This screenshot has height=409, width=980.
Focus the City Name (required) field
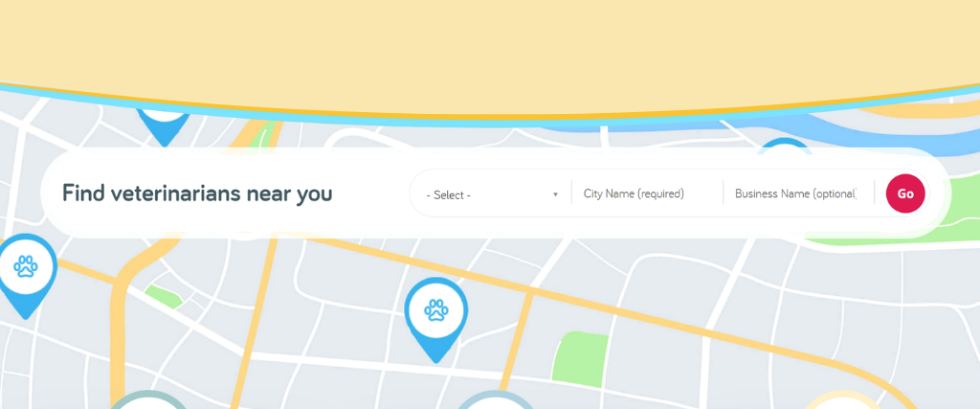(x=647, y=193)
